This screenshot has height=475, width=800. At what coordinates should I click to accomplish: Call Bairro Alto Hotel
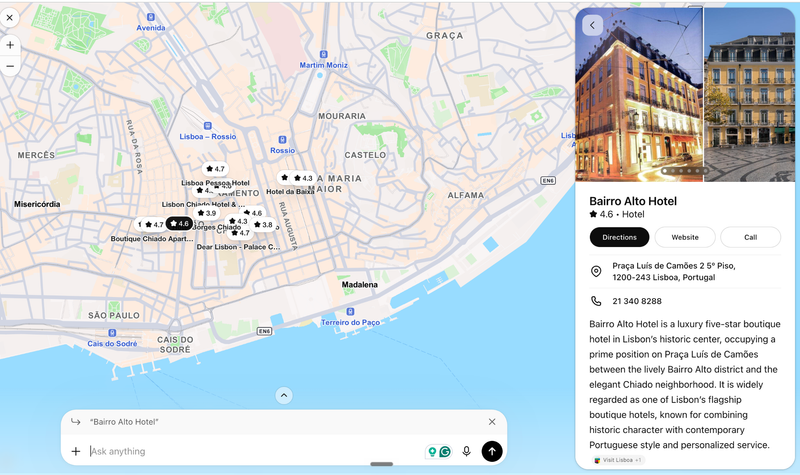pos(751,237)
